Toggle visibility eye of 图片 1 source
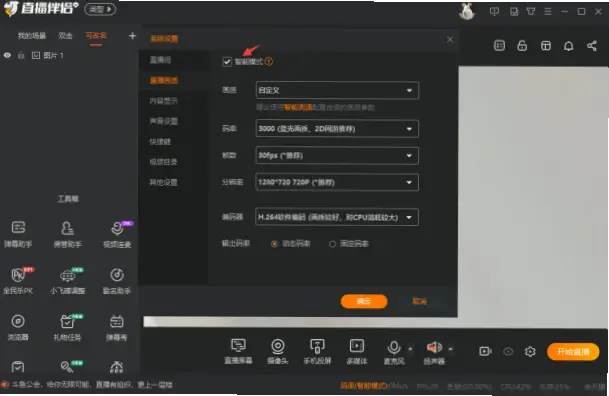The height and width of the screenshot is (396, 609). tap(7, 56)
